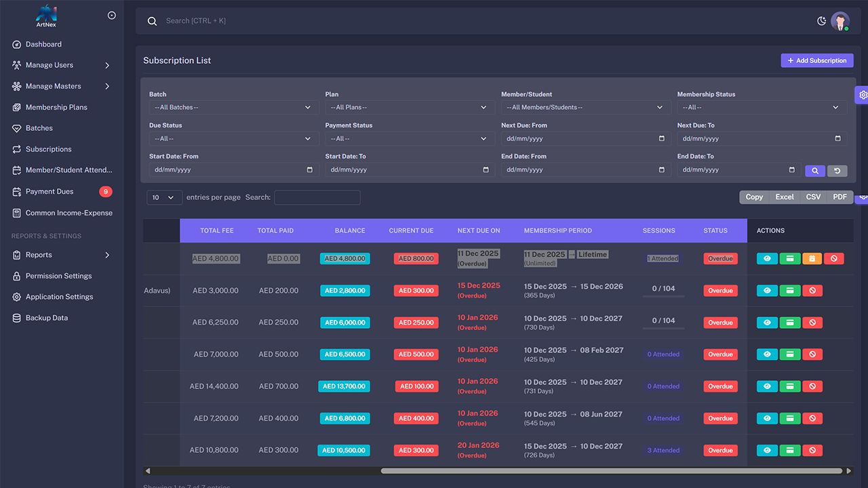This screenshot has width=868, height=488.
Task: Open the user profile avatar
Action: 840,21
